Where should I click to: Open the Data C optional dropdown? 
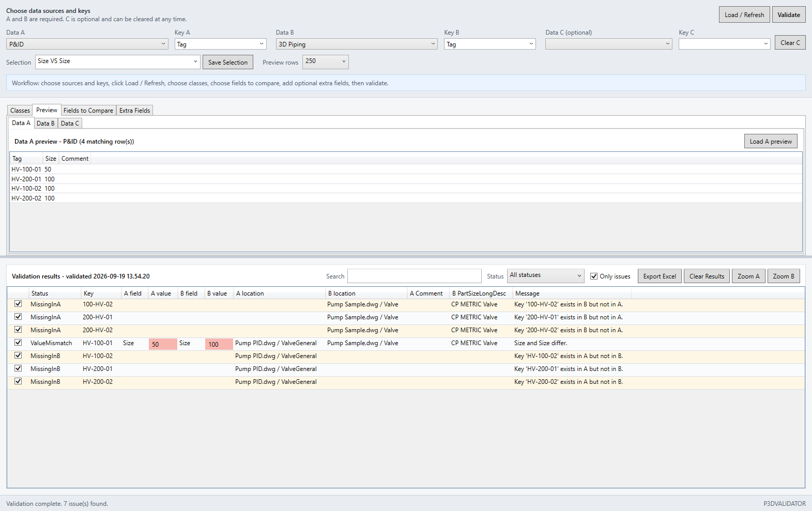point(609,44)
